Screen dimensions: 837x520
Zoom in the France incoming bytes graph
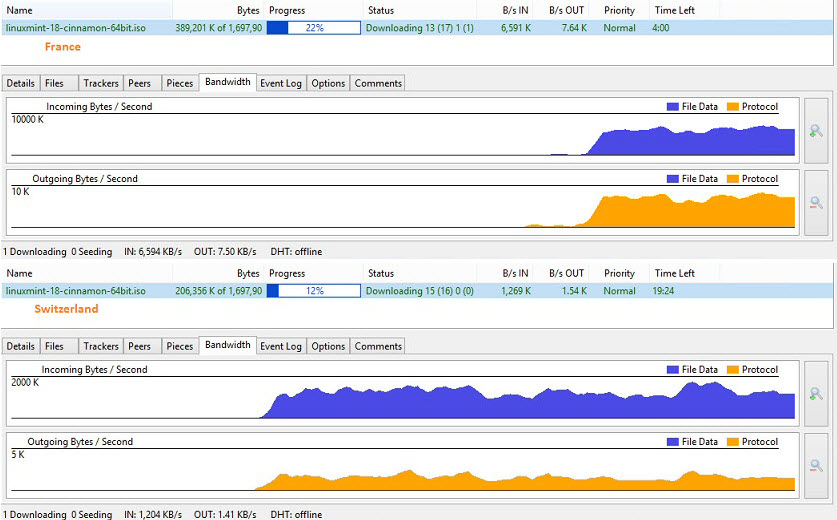[816, 131]
